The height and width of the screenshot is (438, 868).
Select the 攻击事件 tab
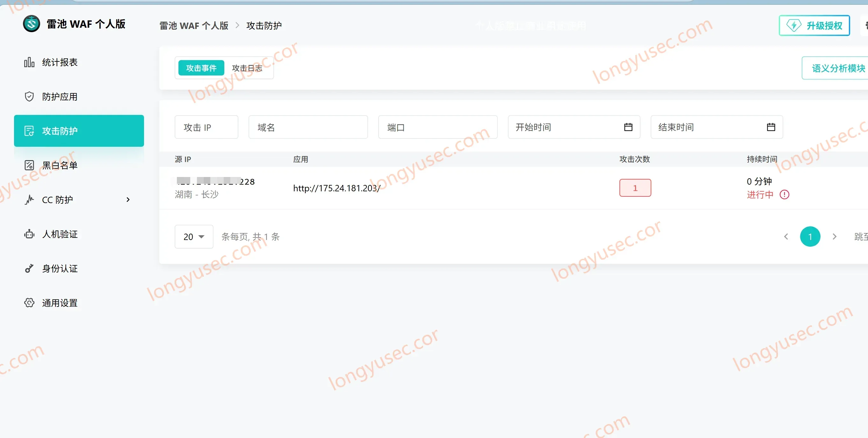coord(201,68)
